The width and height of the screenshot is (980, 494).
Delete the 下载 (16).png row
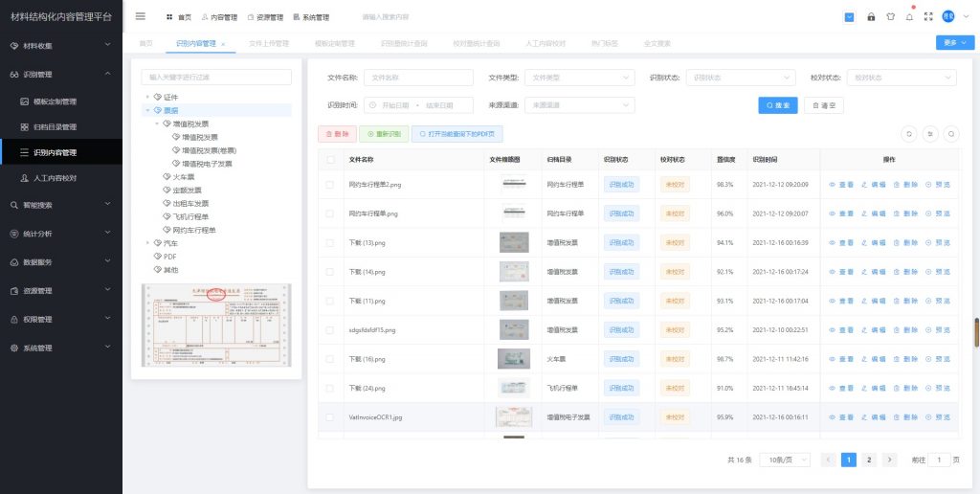click(905, 359)
